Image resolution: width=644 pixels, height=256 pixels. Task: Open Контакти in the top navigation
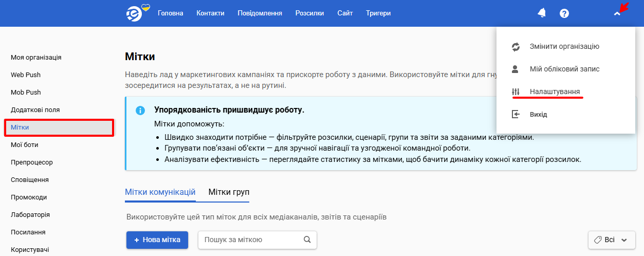210,13
